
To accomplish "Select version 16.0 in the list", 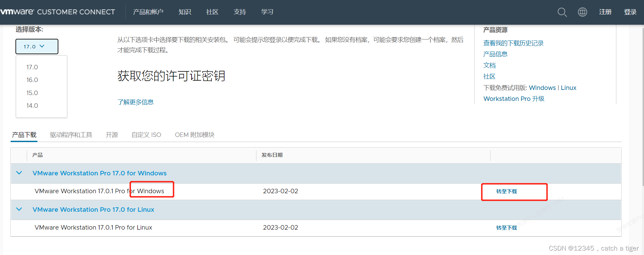I will coord(32,80).
